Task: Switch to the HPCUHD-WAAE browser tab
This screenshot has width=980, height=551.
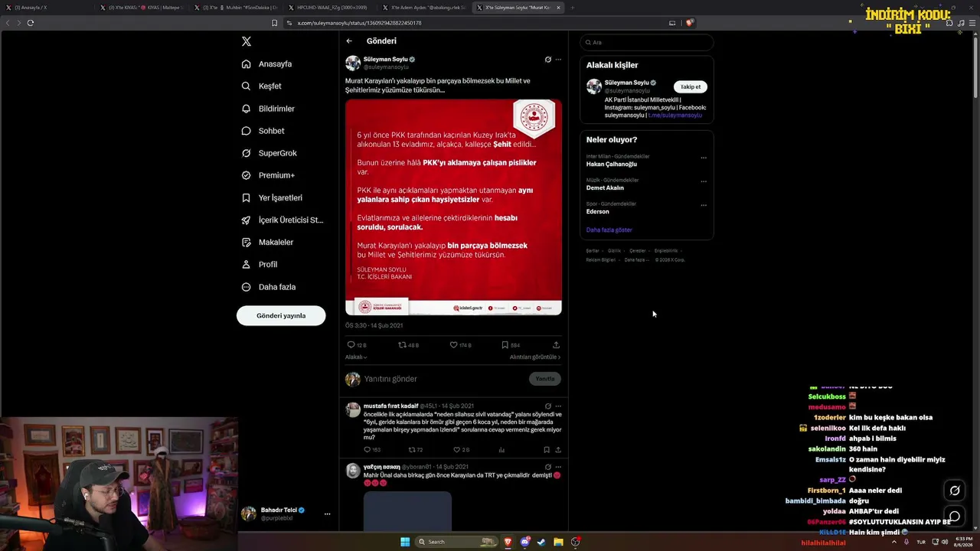Action: (331, 8)
